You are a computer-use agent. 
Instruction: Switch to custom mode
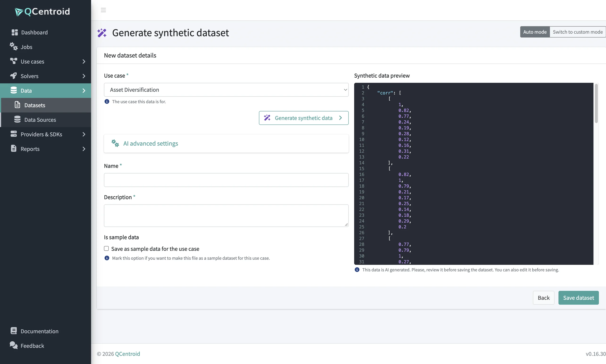click(578, 32)
